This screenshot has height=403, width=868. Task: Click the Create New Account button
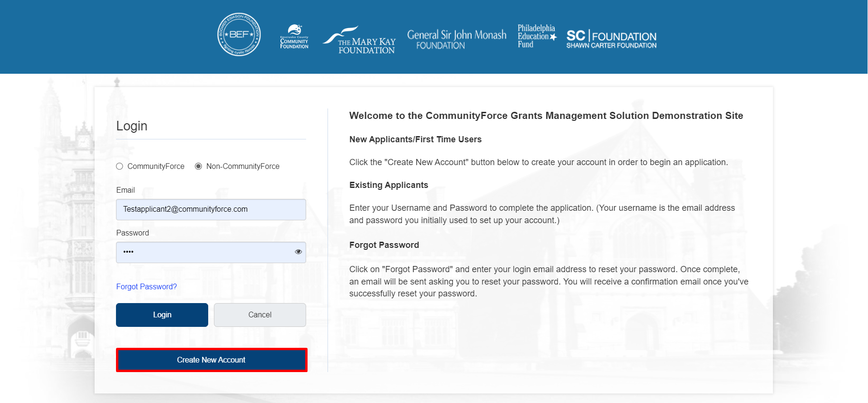pyautogui.click(x=212, y=360)
